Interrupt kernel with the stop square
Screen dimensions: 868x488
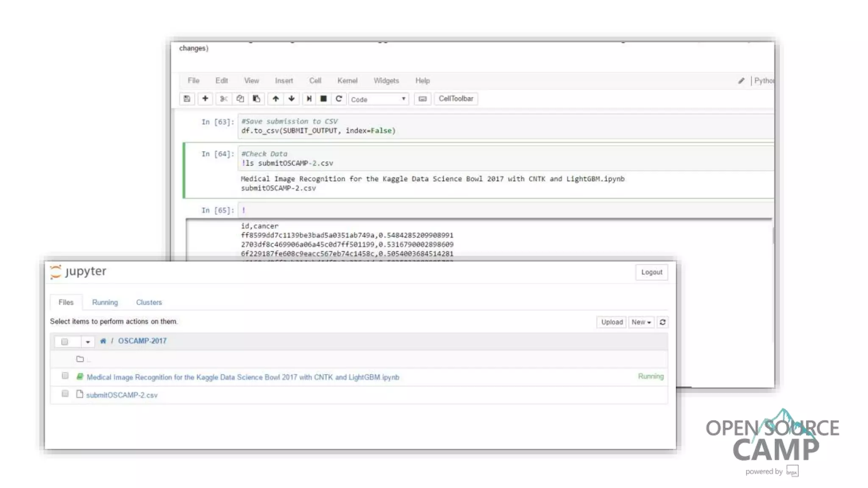323,99
